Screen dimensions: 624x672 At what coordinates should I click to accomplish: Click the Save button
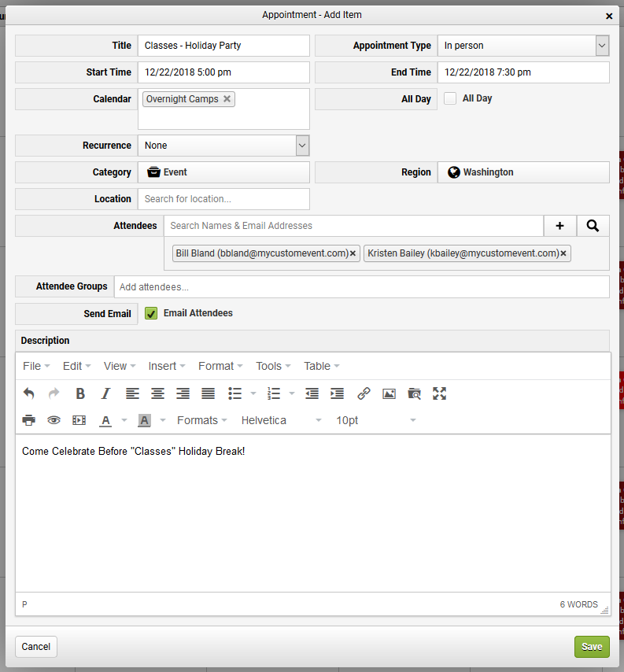pos(592,647)
